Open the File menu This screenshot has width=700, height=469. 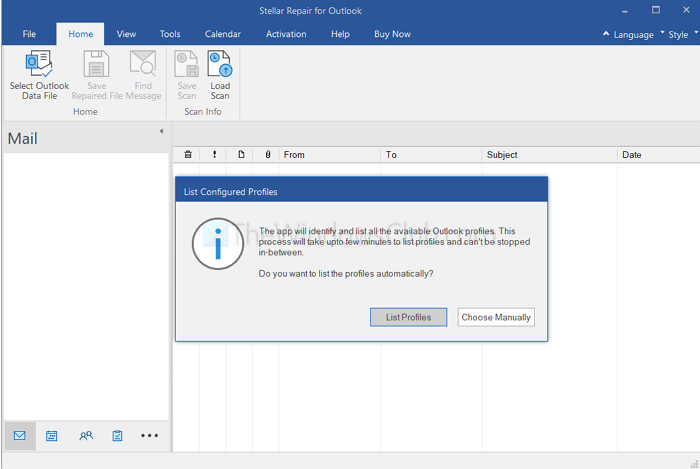[29, 34]
